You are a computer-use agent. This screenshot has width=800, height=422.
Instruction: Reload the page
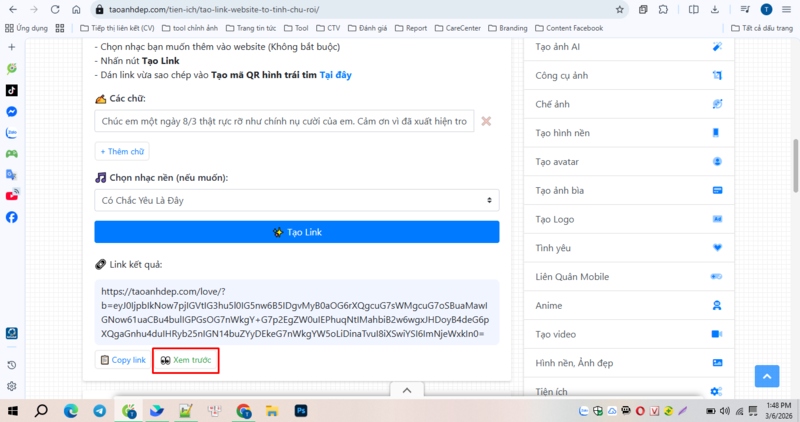coord(54,9)
